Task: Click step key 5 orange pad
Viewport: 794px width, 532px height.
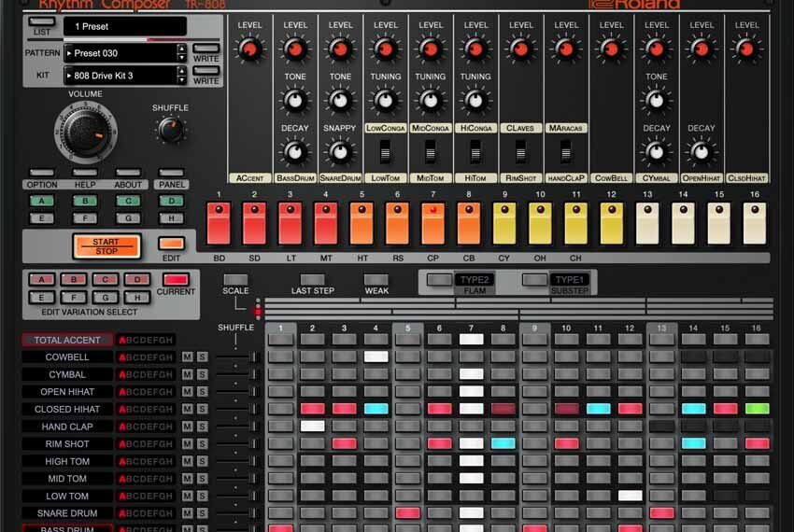Action: (x=362, y=223)
